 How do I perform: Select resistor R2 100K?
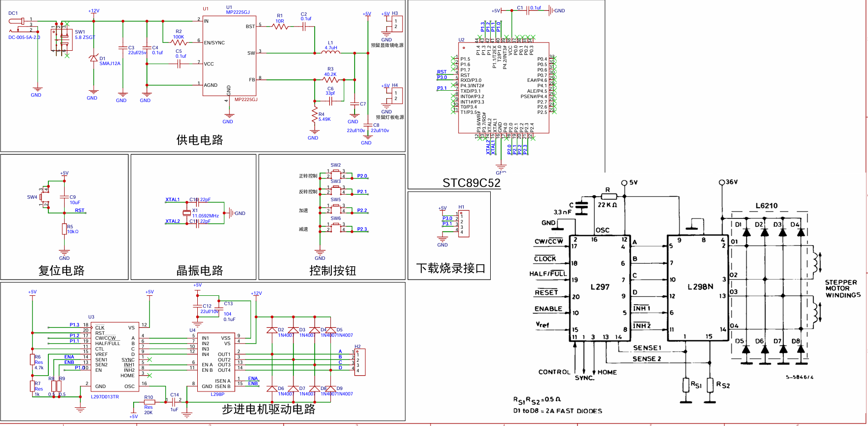pos(179,42)
